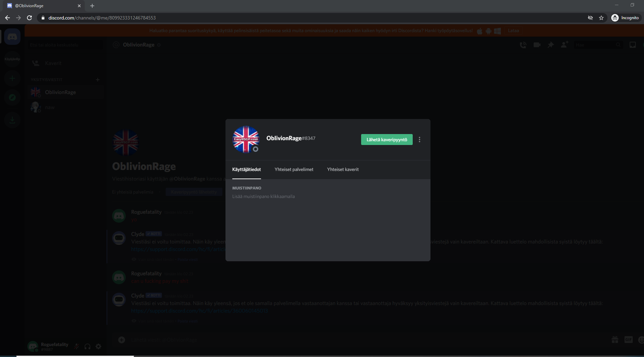644x357 pixels.
Task: Open user settings gear icon
Action: click(98, 346)
